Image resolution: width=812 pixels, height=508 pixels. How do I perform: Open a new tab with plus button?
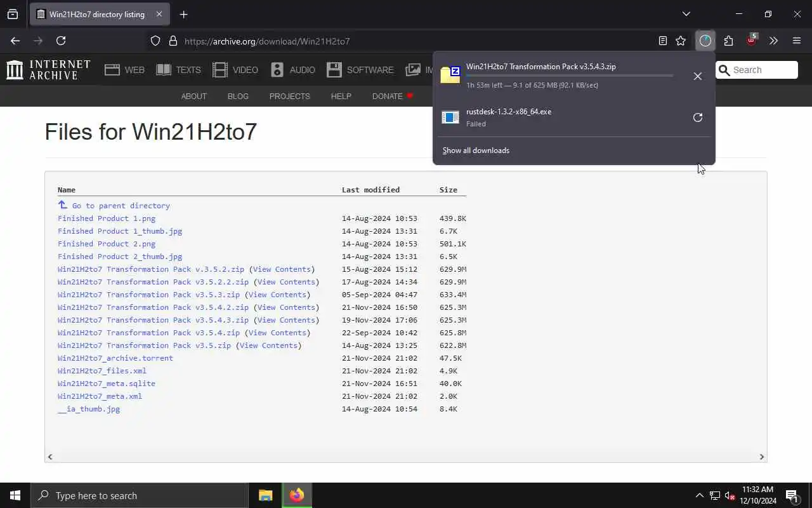(183, 14)
